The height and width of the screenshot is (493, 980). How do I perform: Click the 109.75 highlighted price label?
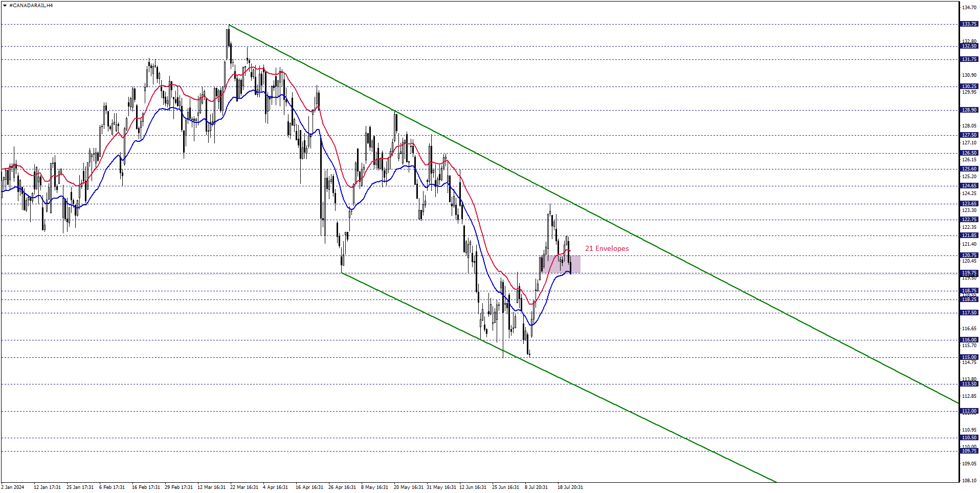[x=969, y=451]
